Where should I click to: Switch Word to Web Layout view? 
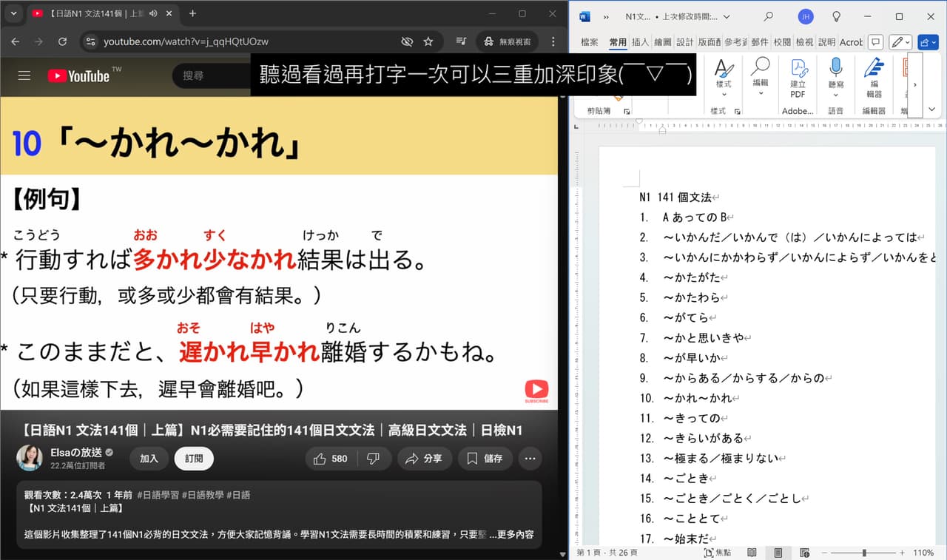tap(804, 553)
